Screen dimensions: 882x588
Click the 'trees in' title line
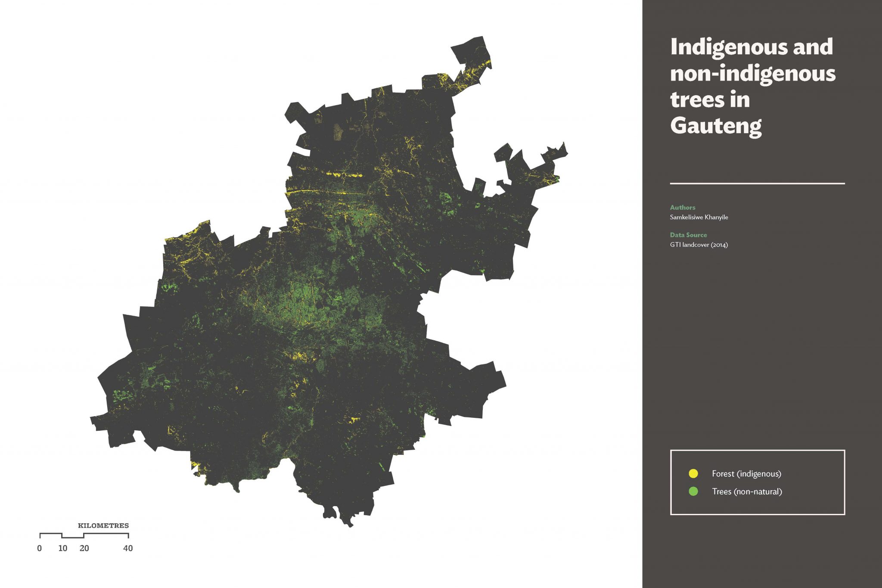coord(710,100)
